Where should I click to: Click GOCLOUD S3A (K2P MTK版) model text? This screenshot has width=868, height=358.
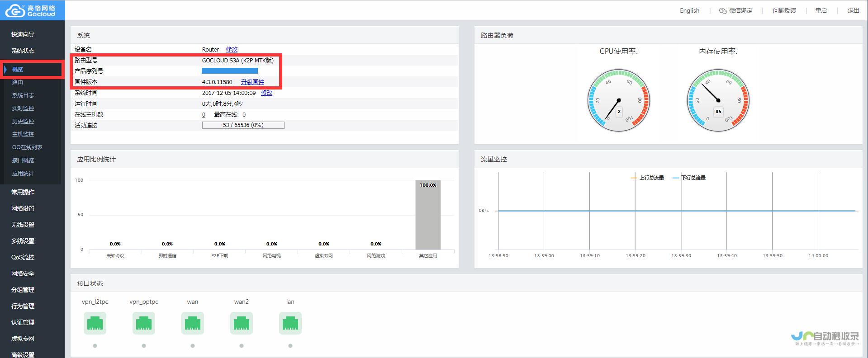coord(238,60)
